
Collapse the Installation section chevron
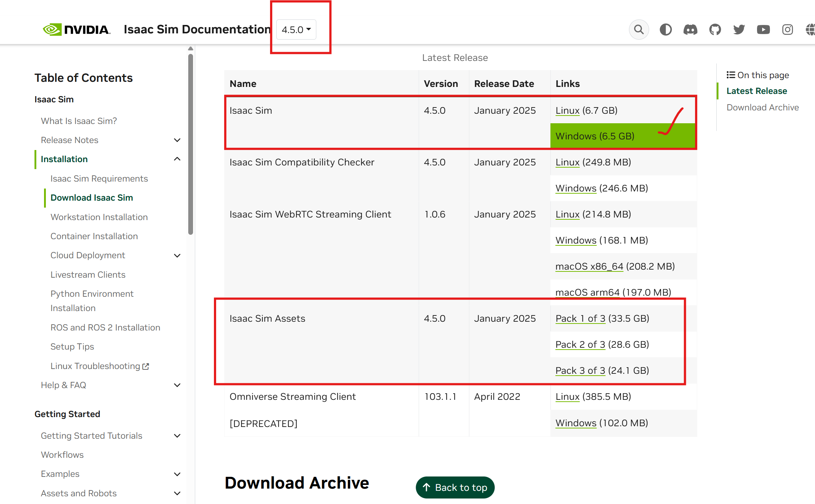click(177, 159)
